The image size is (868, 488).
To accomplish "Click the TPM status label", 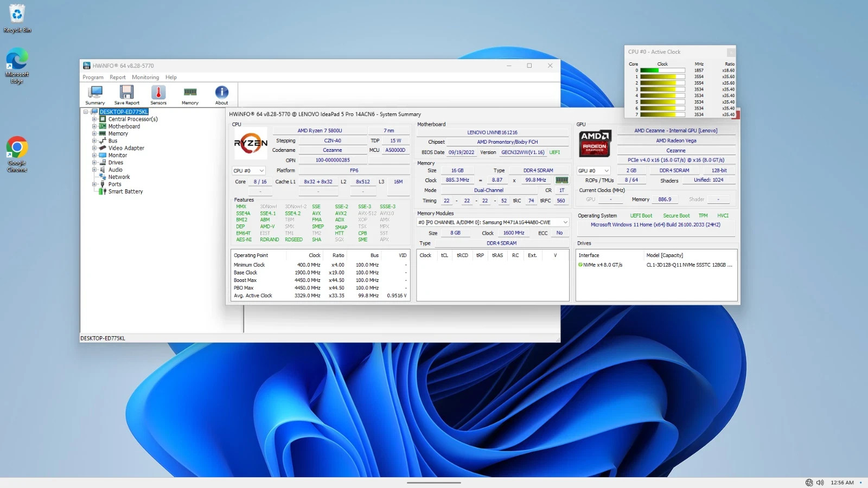I will (703, 216).
